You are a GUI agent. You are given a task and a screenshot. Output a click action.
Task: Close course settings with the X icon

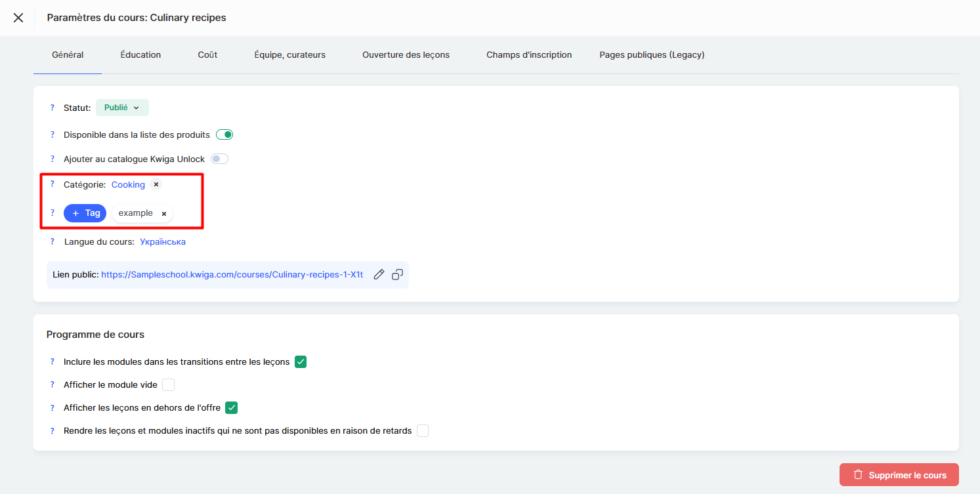(18, 18)
